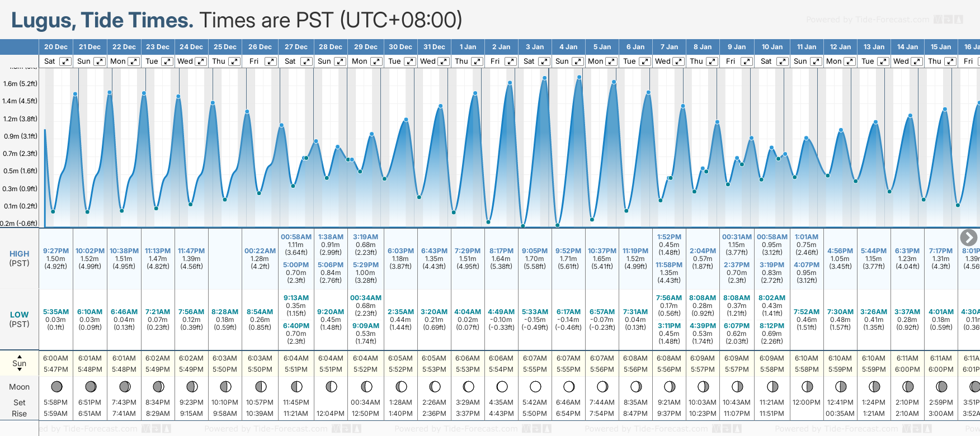Screen dimensions: 980x436
Task: Click the moon phase icon for 15 Jan
Action: pos(941,386)
